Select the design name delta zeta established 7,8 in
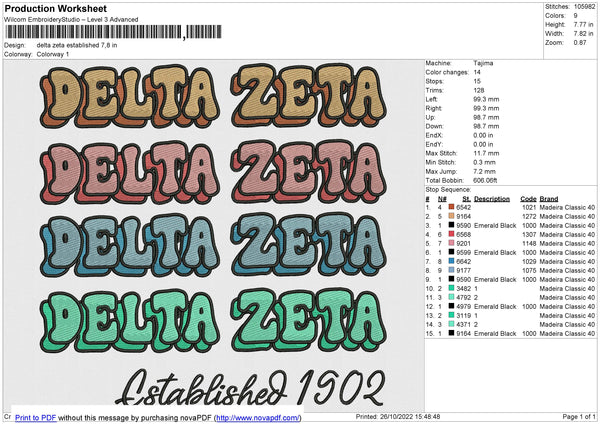600x424 pixels. tap(77, 45)
